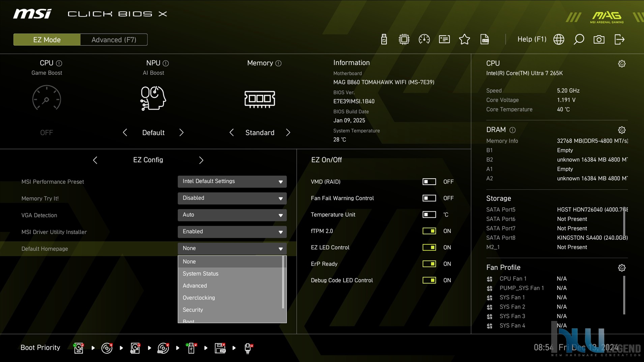The height and width of the screenshot is (362, 644).
Task: Click the exit arrow icon
Action: [619, 39]
